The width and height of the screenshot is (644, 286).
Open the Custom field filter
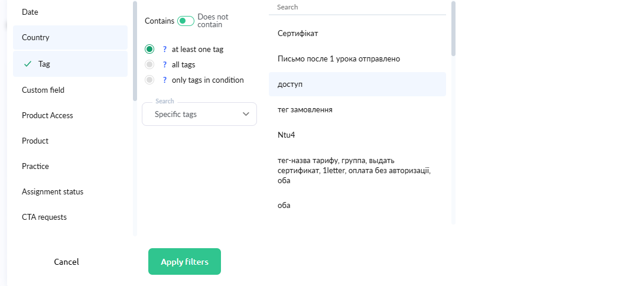(70, 90)
